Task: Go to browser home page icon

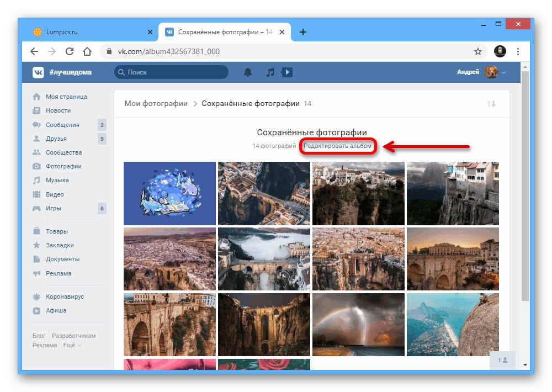Action: [87, 51]
